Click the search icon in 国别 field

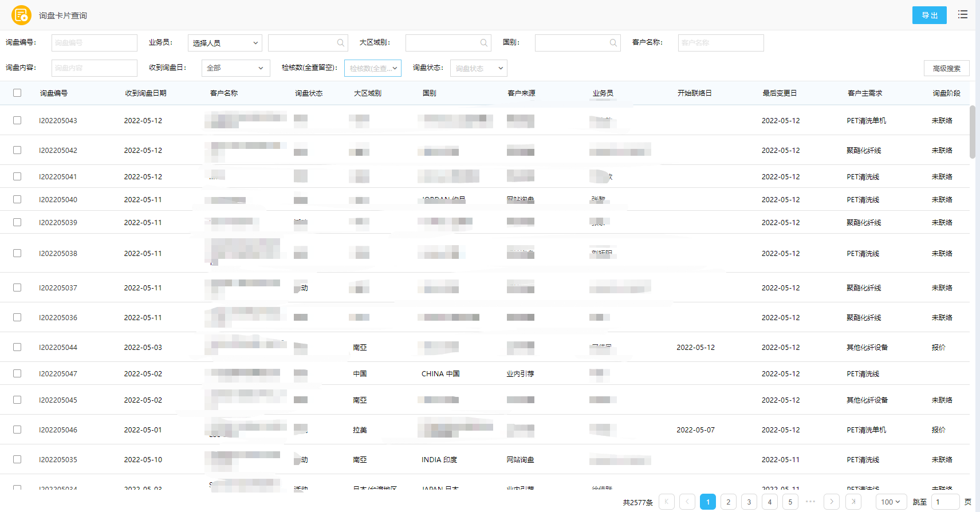(x=613, y=43)
